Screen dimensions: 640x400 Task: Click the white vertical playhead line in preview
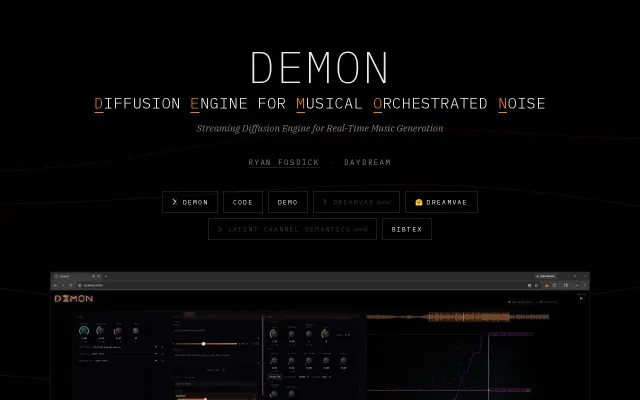point(488,367)
